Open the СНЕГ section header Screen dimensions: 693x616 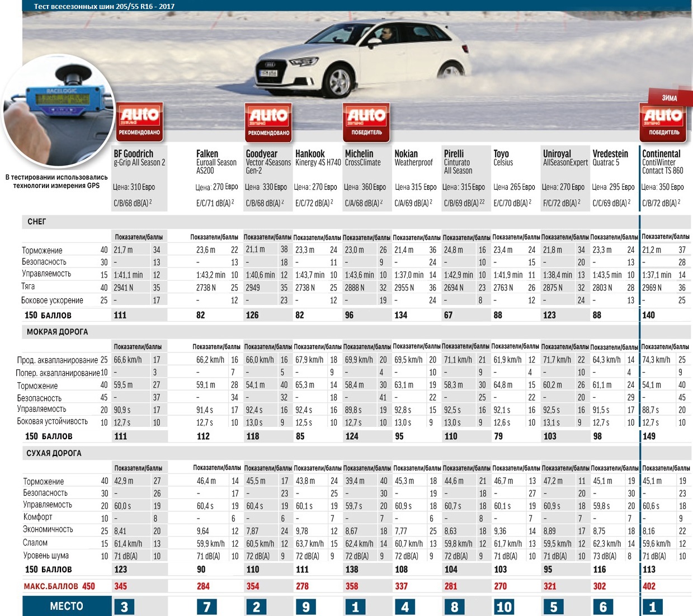37,222
